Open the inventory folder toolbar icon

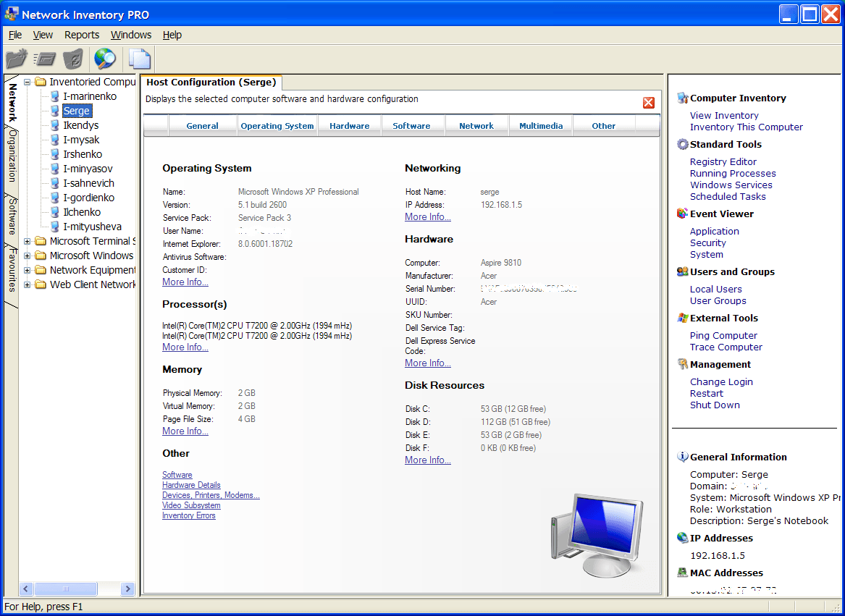16,59
